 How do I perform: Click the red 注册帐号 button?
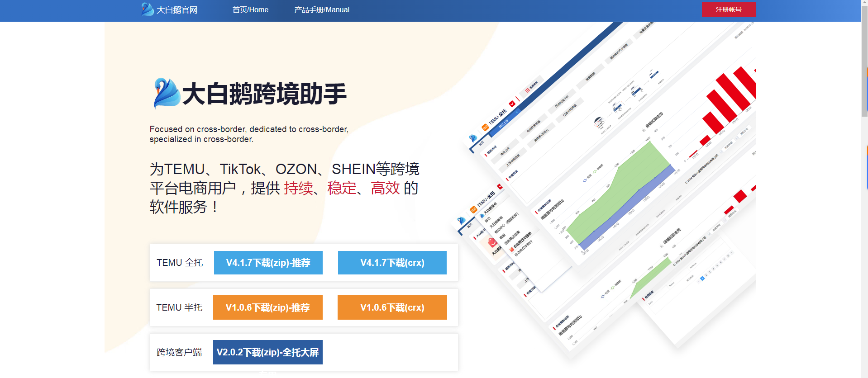(729, 9)
